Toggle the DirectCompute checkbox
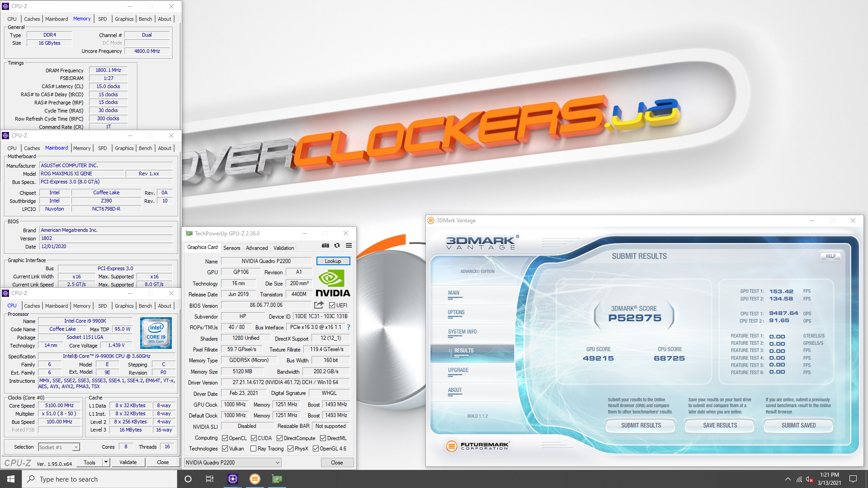This screenshot has height=488, width=868. [x=280, y=438]
